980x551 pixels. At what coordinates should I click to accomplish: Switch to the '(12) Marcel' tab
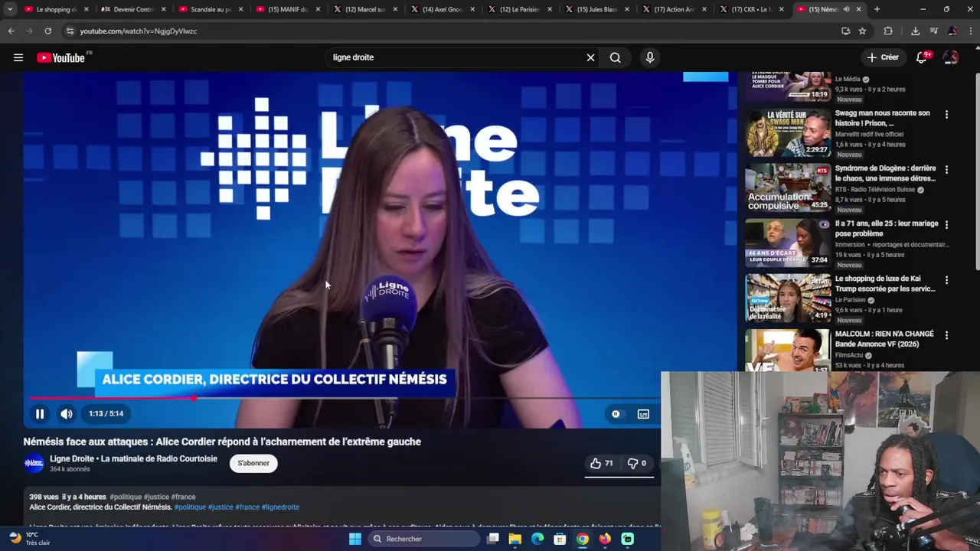[x=365, y=9]
